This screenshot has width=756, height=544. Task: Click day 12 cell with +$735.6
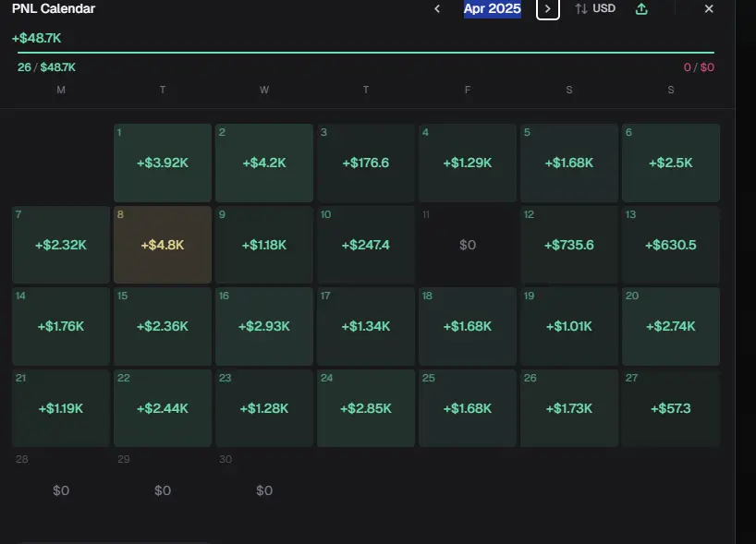pyautogui.click(x=569, y=245)
